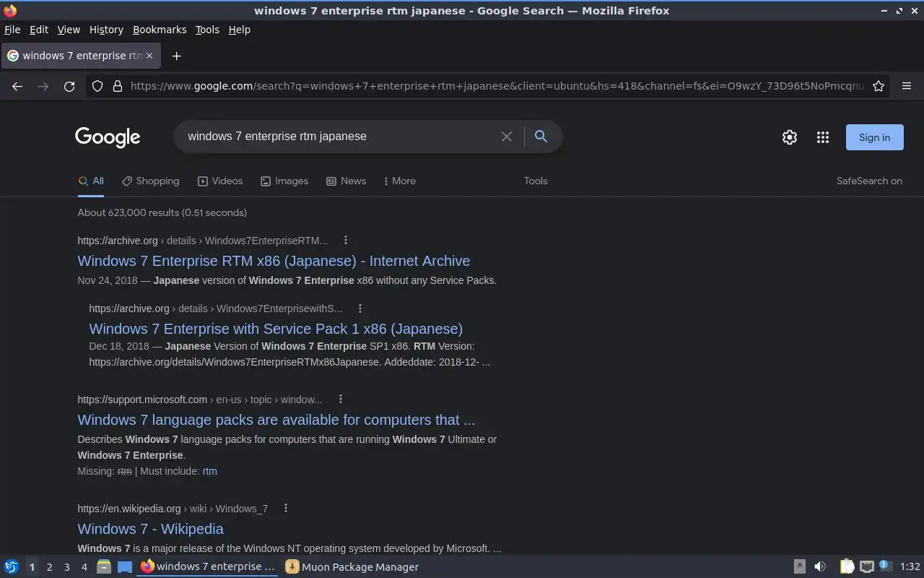Select Firefox window in taskbar

pos(209,566)
